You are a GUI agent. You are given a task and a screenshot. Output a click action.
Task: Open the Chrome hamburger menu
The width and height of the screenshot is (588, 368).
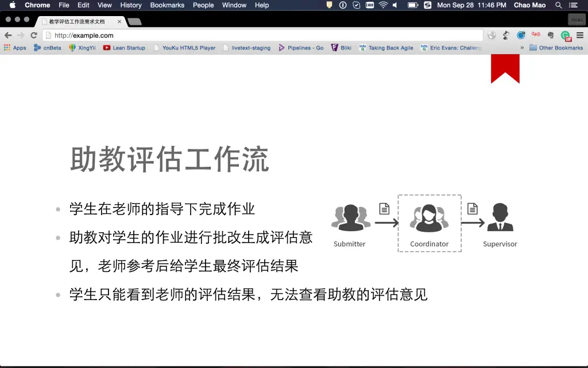pyautogui.click(x=580, y=35)
